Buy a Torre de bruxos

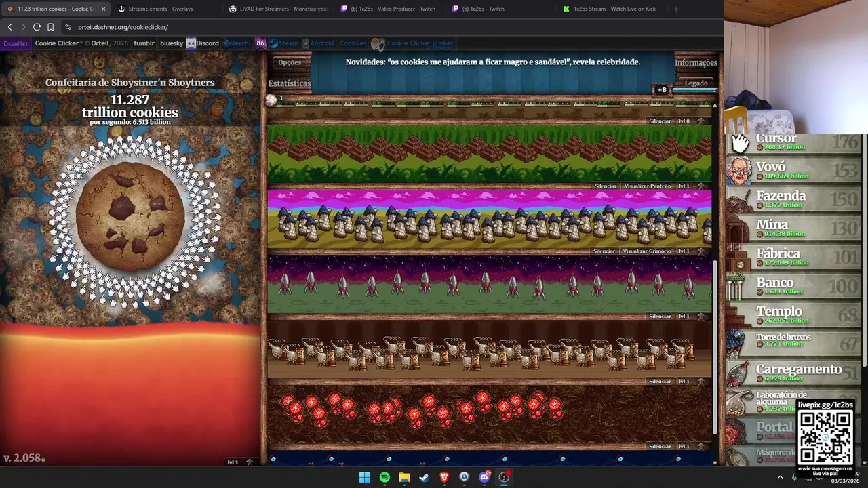click(x=795, y=344)
